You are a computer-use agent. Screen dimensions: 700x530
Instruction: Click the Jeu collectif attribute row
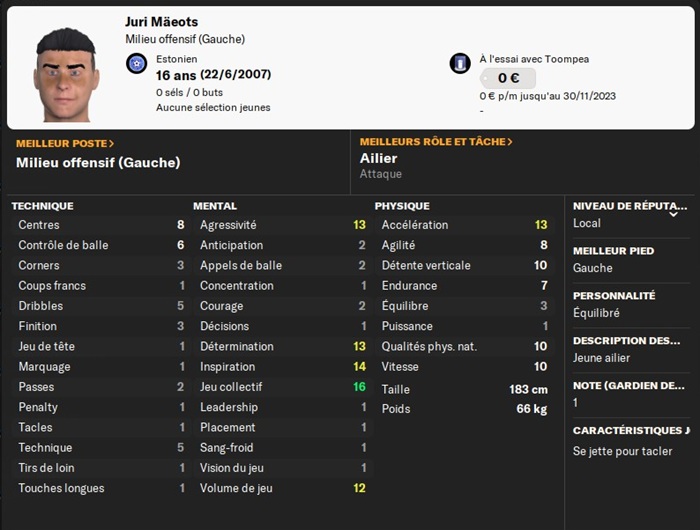(283, 387)
